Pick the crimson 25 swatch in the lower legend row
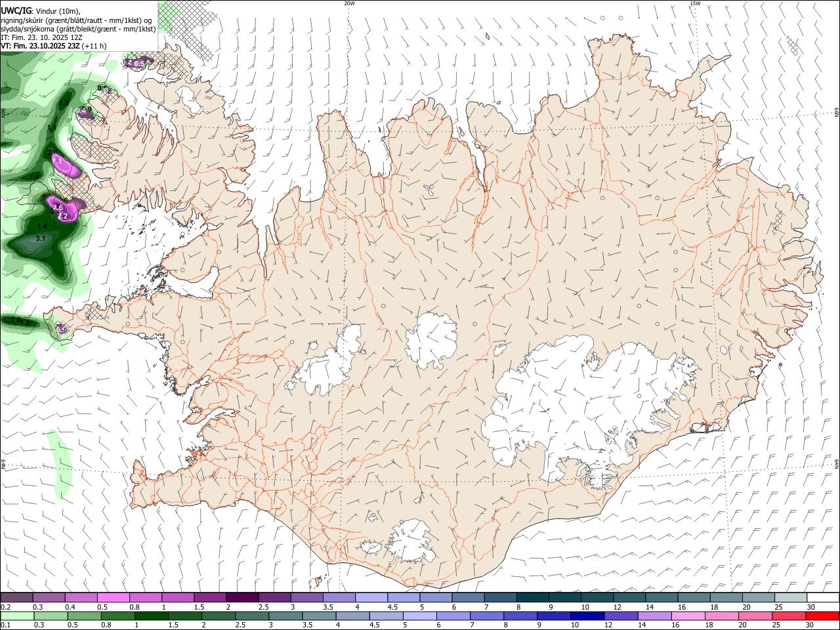The width and height of the screenshot is (840, 630). pos(789,616)
